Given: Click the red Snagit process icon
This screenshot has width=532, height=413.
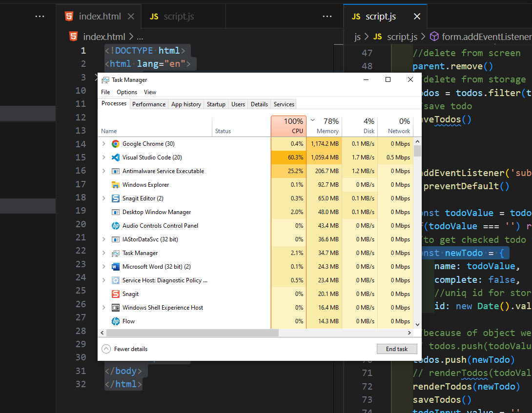Looking at the screenshot, I should click(x=115, y=294).
